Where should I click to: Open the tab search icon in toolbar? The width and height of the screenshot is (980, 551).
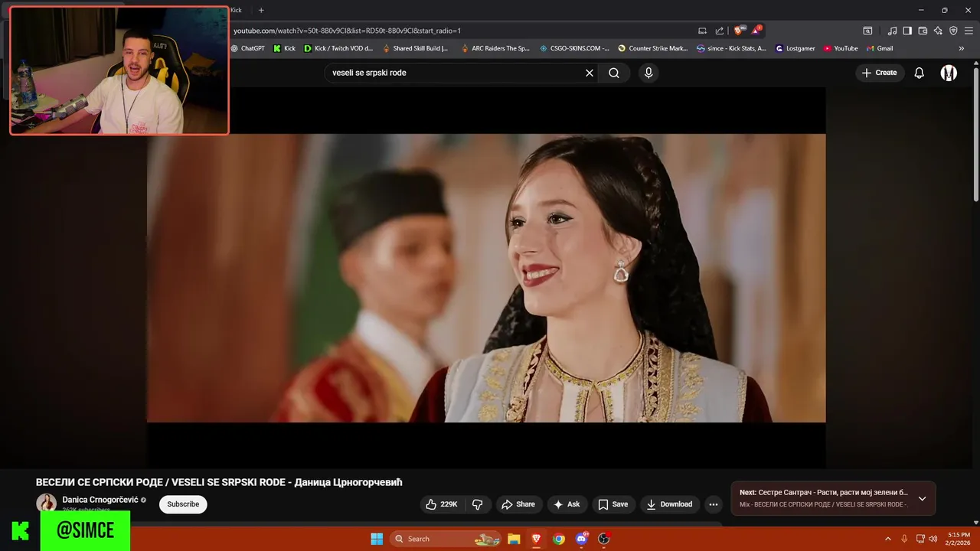[867, 31]
